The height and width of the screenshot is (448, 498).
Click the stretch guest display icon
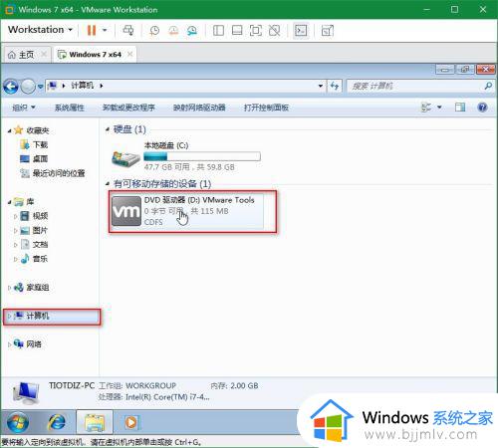(x=327, y=31)
